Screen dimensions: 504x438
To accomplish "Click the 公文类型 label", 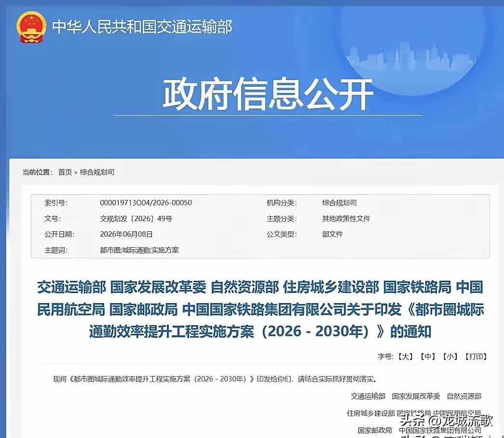I will [282, 234].
